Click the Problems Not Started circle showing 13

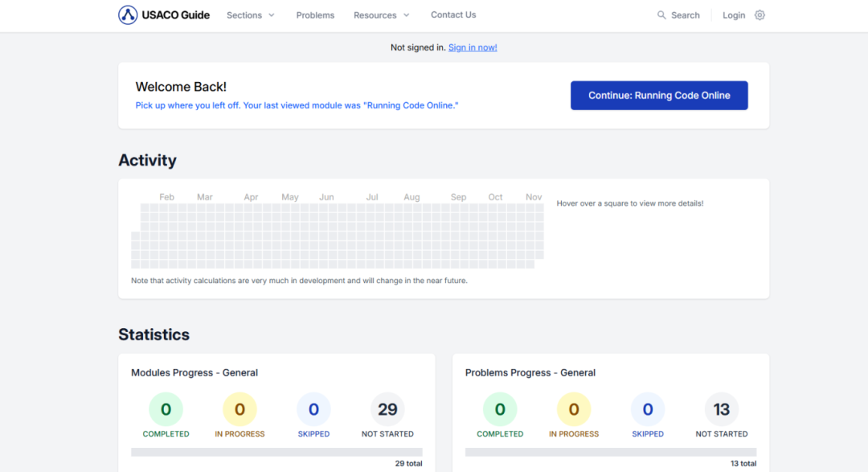[722, 409]
